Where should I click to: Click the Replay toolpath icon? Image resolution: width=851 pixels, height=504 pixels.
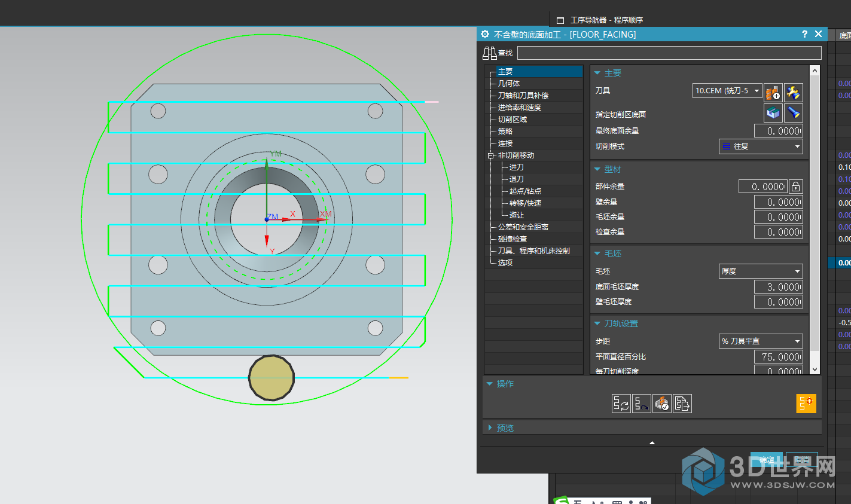642,404
